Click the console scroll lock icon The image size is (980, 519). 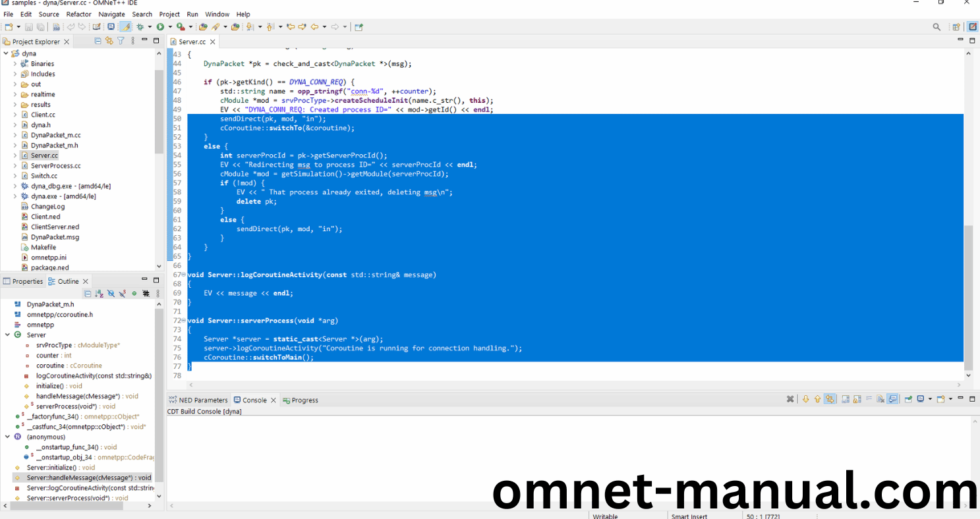click(x=856, y=399)
